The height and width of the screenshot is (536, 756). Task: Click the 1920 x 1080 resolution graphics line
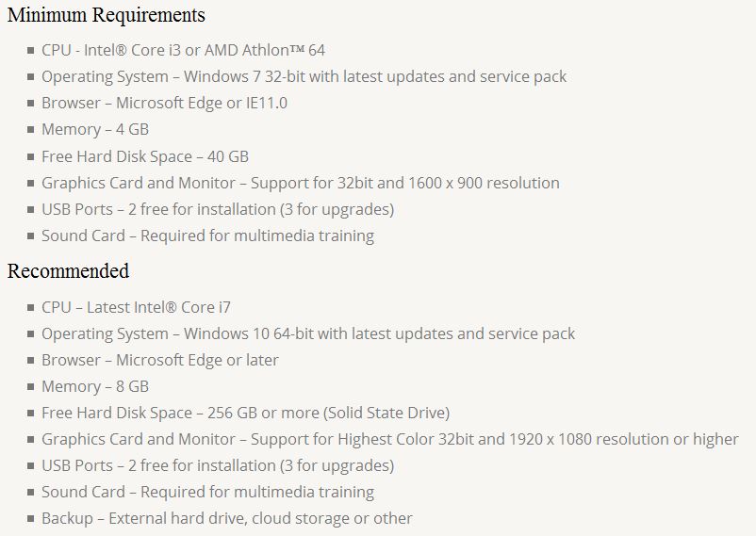coord(389,439)
